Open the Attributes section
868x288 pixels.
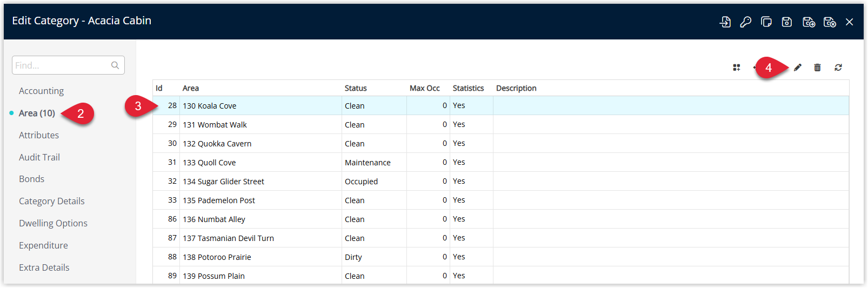pos(39,135)
